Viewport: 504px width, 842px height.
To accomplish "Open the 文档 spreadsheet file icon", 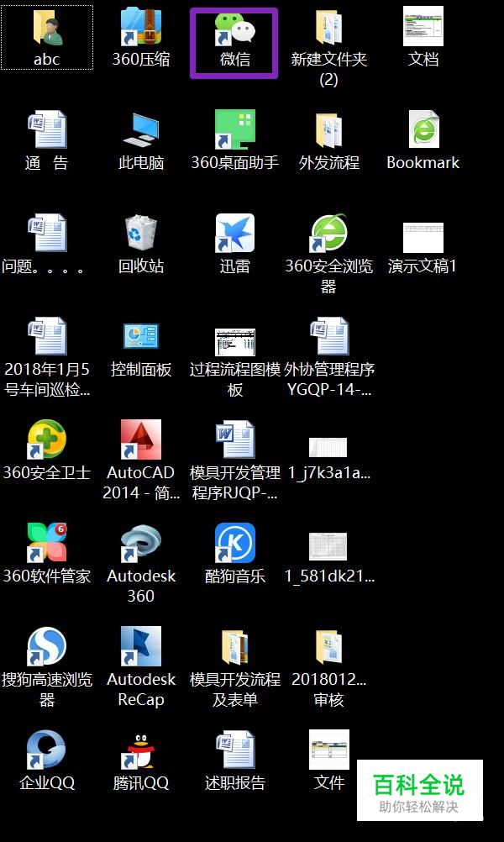I will 423,26.
